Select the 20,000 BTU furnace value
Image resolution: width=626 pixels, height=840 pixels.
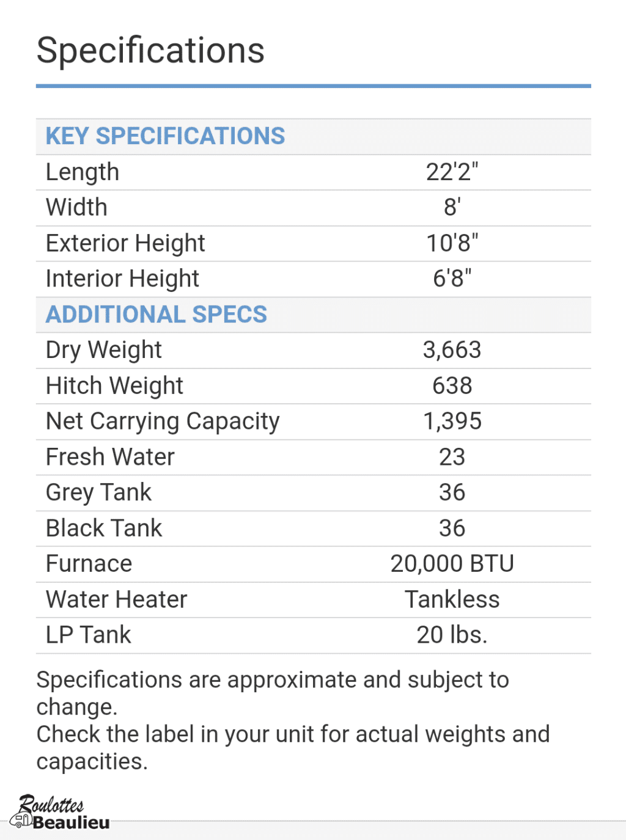(x=452, y=564)
